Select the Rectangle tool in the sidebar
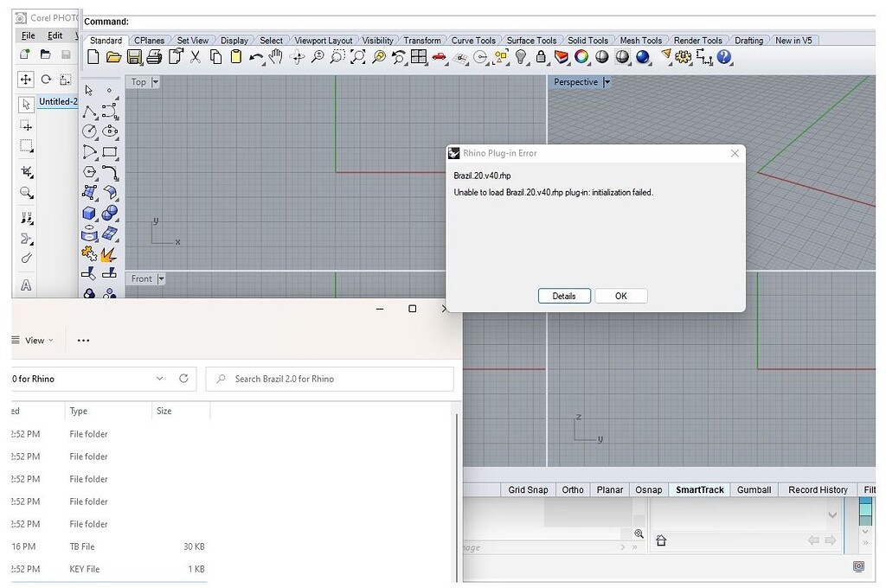This screenshot has height=588, width=886. 108,151
